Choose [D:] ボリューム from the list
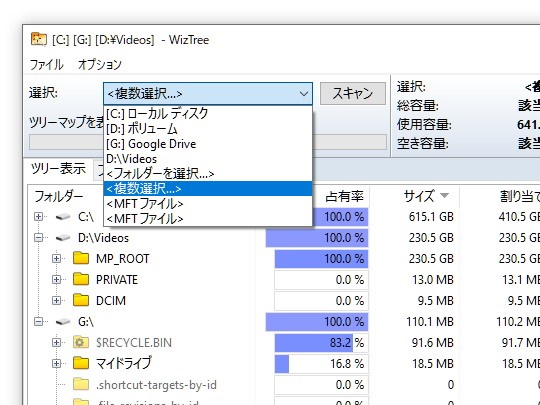The image size is (540, 405). (208, 128)
